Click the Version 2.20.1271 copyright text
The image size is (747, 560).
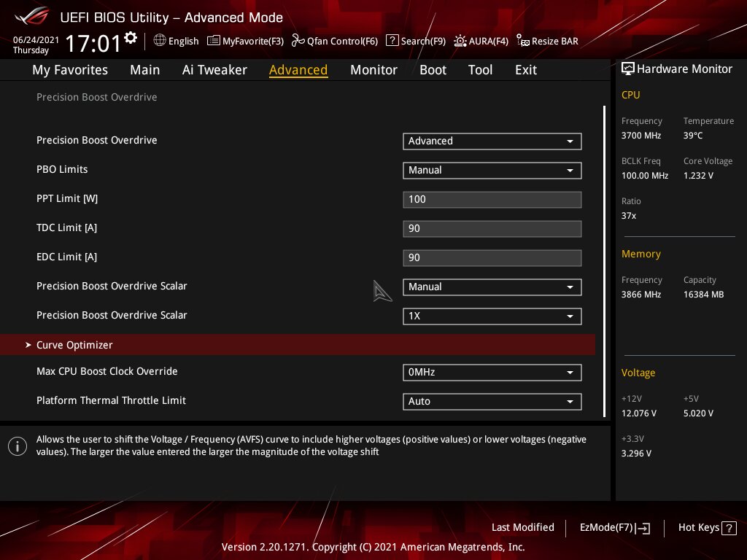[373, 547]
